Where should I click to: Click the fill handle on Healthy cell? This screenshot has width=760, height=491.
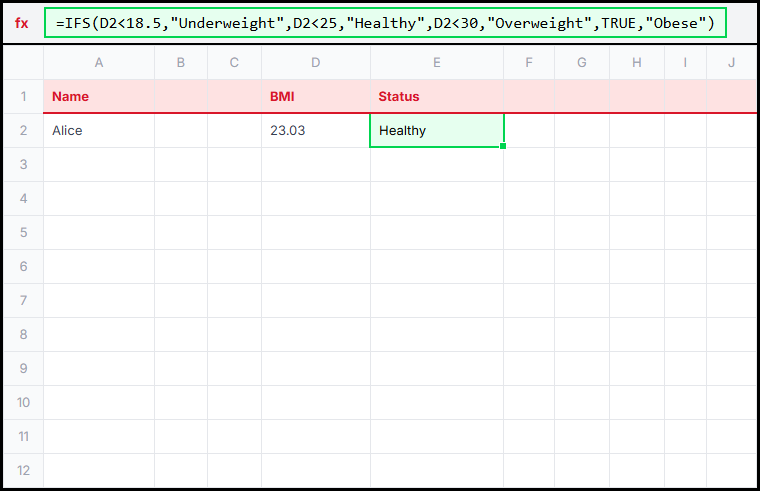click(x=503, y=147)
